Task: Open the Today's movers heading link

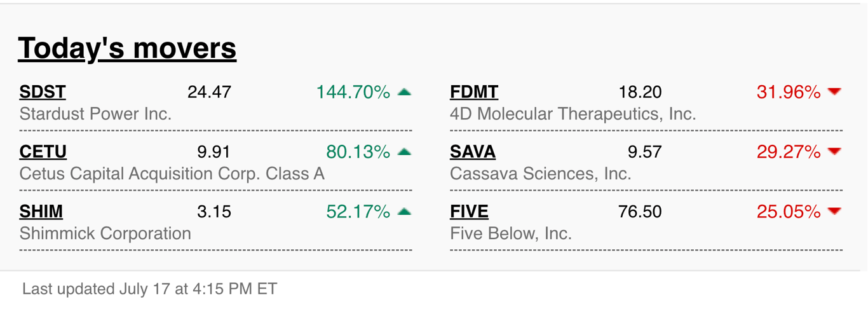Action: 127,48
